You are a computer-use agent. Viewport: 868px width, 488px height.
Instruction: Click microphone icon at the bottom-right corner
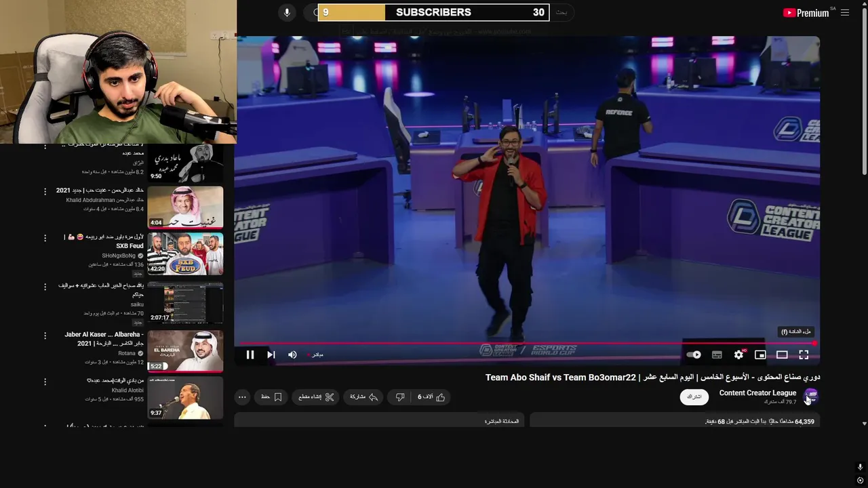pyautogui.click(x=860, y=467)
